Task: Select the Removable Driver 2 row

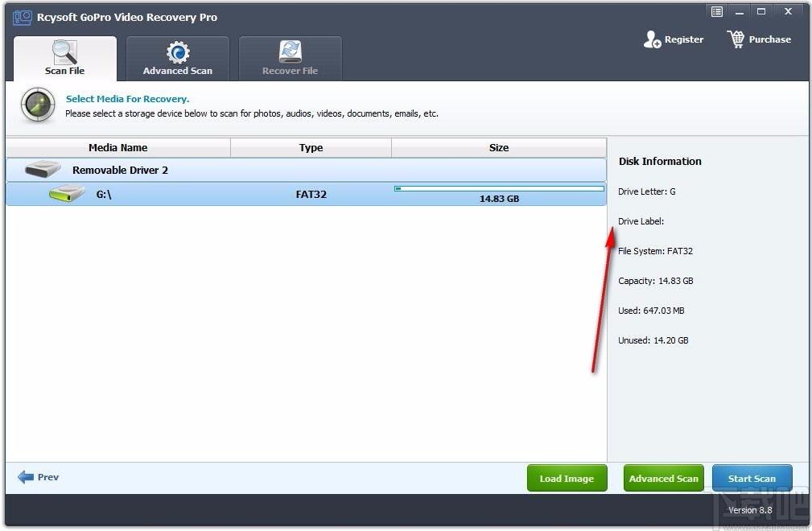Action: pos(306,170)
